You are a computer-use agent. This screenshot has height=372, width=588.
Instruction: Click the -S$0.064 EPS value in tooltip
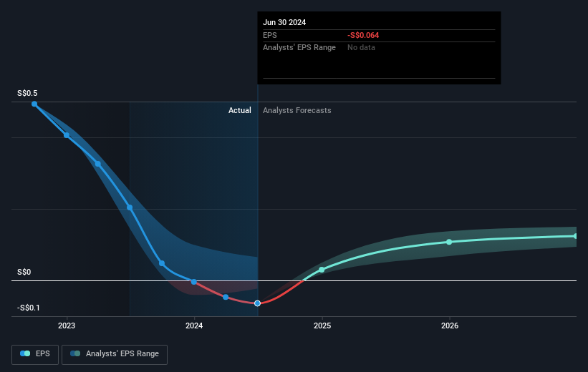pyautogui.click(x=363, y=35)
